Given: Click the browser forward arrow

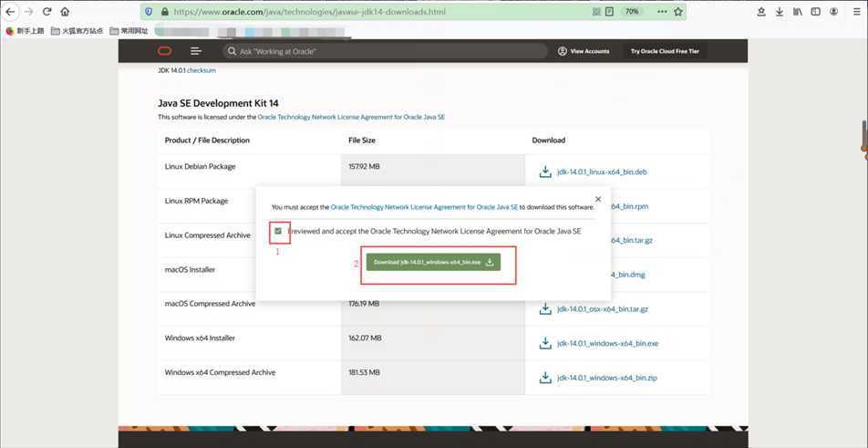Looking at the screenshot, I should click(28, 12).
